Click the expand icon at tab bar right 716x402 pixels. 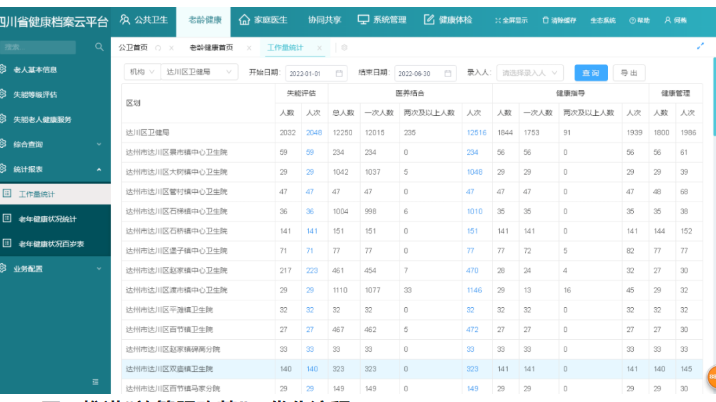tap(700, 47)
